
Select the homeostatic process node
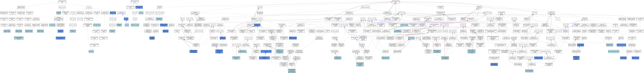tap(159, 7)
